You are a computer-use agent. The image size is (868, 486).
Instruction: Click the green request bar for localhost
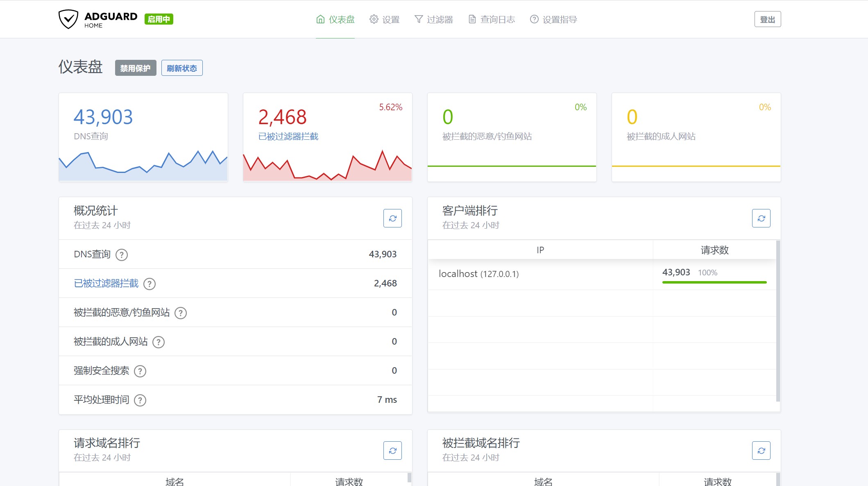pyautogui.click(x=714, y=282)
